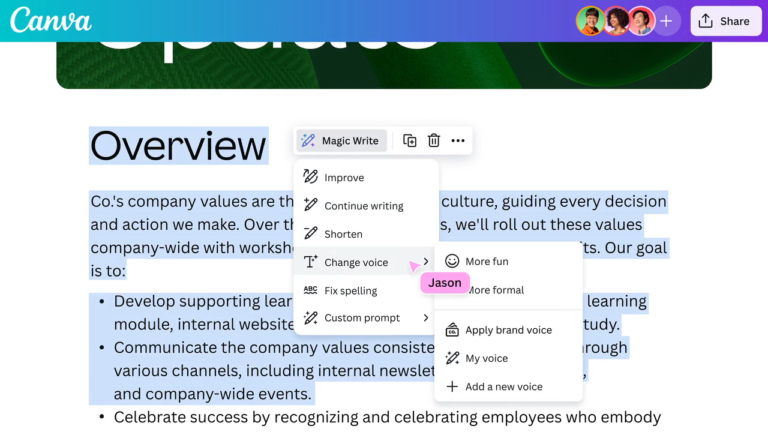Select My voice option

(508, 358)
